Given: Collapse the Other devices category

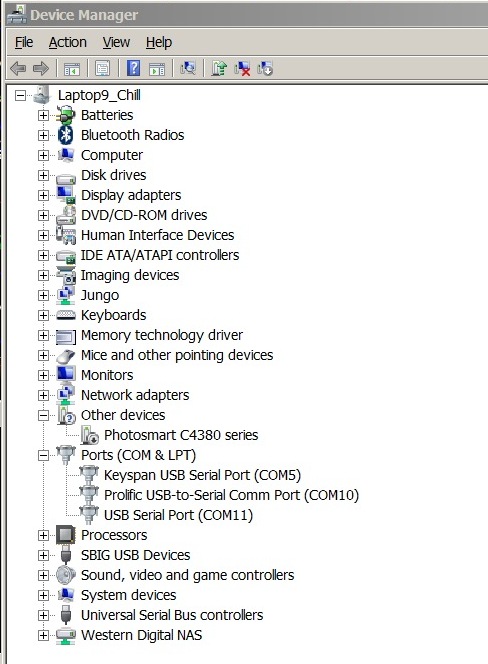Looking at the screenshot, I should (43, 415).
